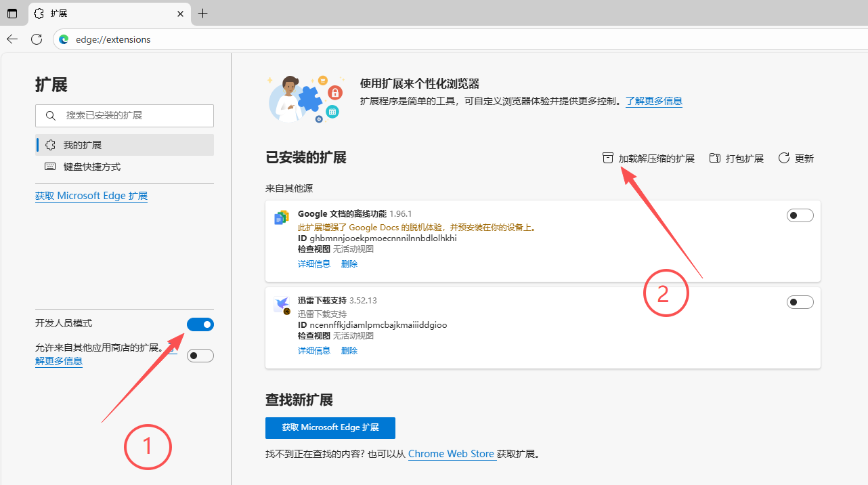Viewport: 868px width, 485px height.
Task: Turn on the 迅雷下载支持 extension toggle
Action: tap(800, 302)
